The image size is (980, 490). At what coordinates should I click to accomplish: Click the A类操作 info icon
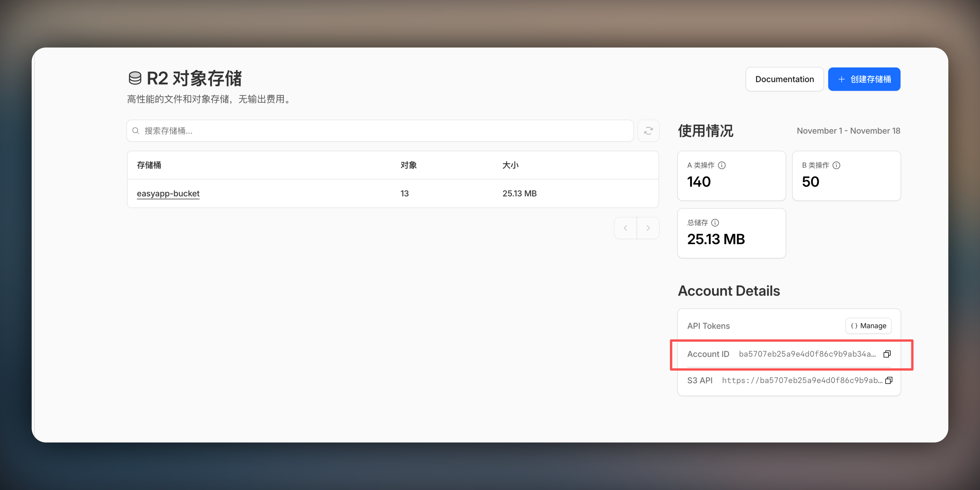tap(722, 165)
